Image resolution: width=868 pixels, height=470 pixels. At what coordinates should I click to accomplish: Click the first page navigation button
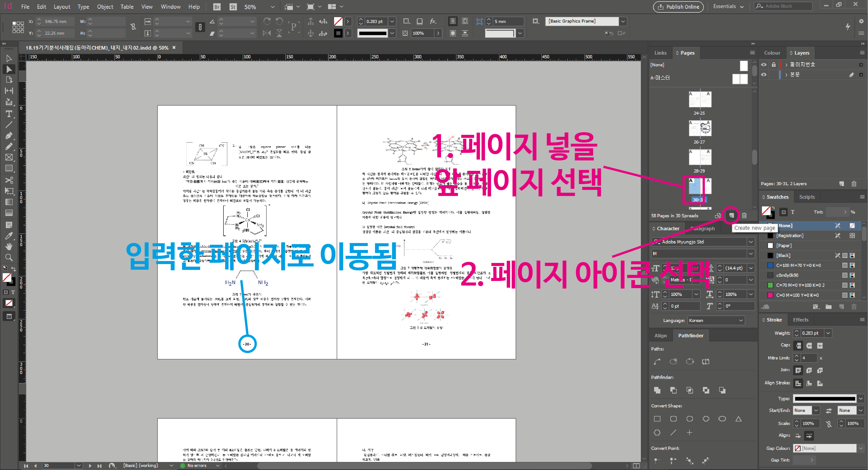(x=26, y=466)
